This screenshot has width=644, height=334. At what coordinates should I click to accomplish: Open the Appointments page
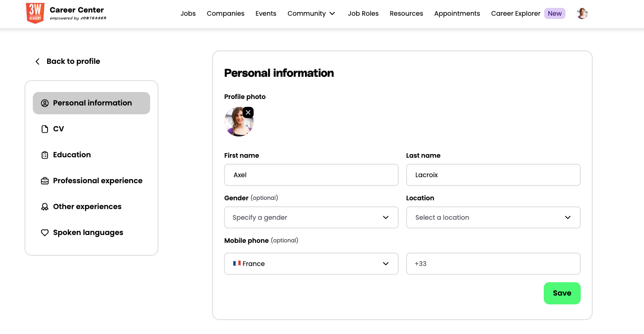(457, 13)
